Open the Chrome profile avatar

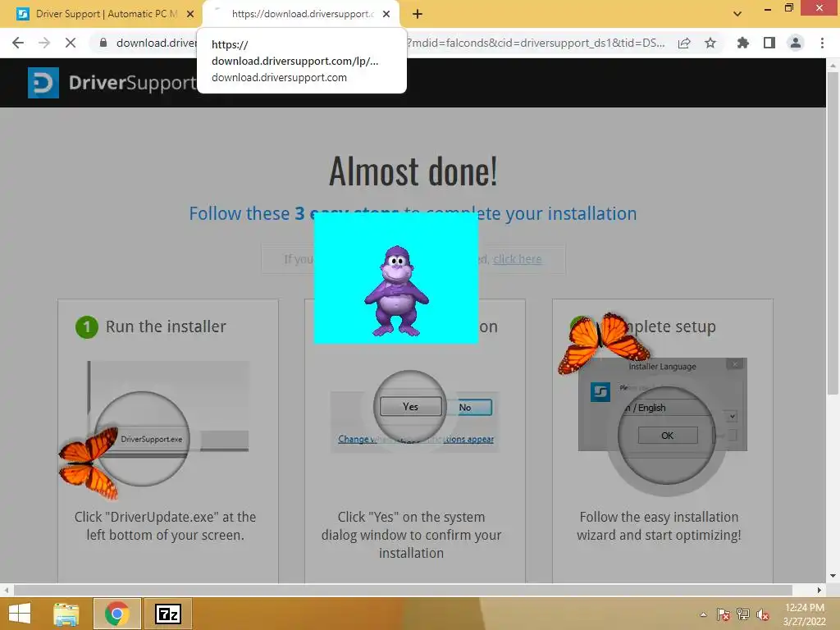click(796, 43)
